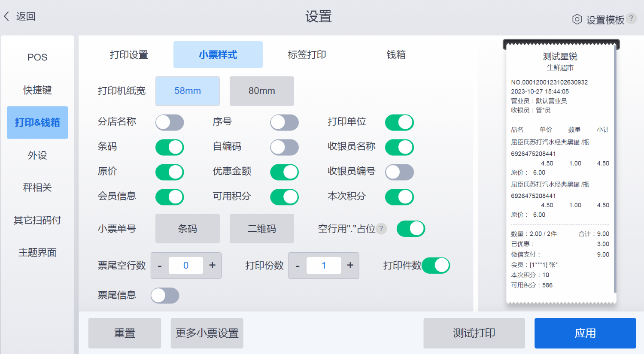Screen dimensions: 644x354
Task: Turn off the 条码 toggle
Action: (170, 147)
